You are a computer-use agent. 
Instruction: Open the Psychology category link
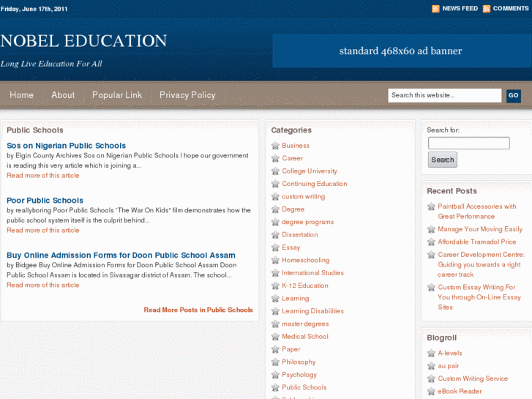(299, 375)
